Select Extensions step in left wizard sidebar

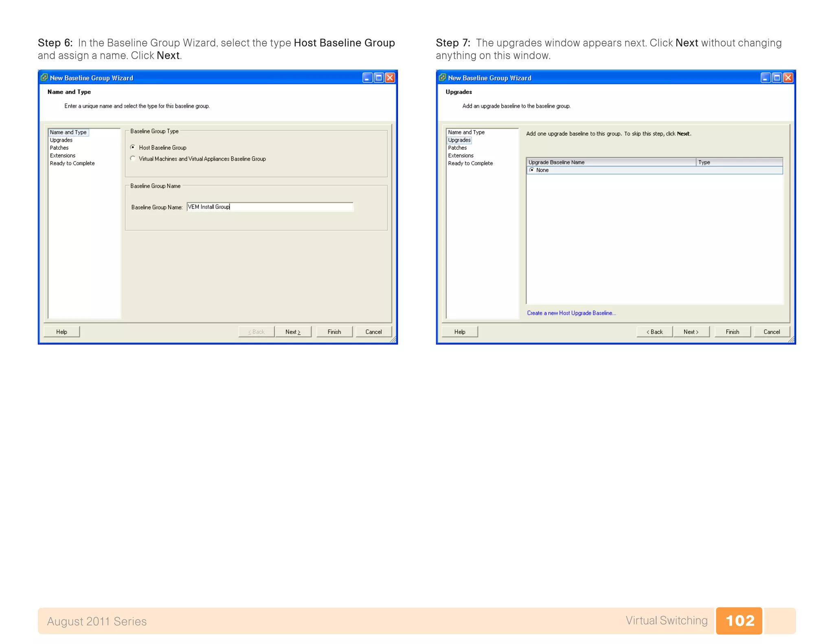[62, 156]
